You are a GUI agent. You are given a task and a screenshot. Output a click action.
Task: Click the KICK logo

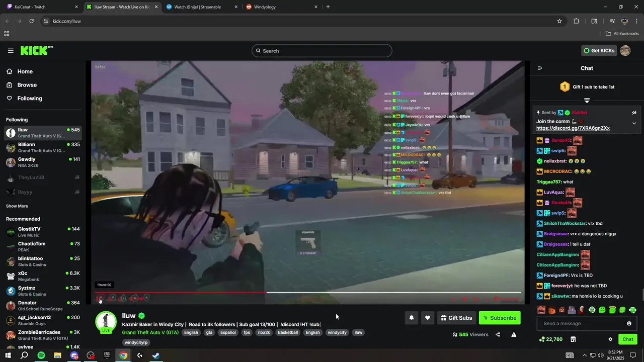(36, 50)
